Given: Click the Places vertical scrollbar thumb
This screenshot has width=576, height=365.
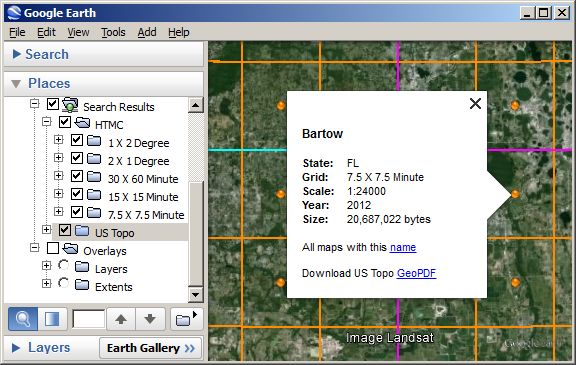Looking at the screenshot, I should click(195, 234).
